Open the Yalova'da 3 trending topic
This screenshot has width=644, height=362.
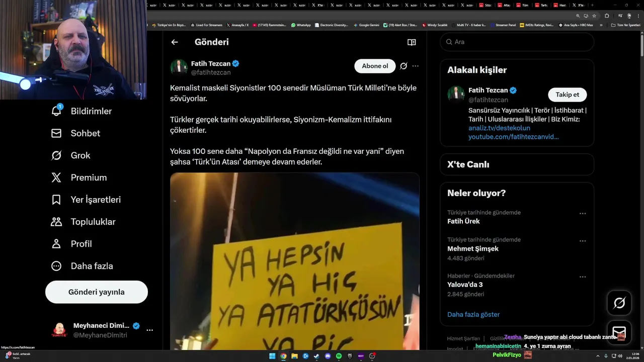click(465, 285)
